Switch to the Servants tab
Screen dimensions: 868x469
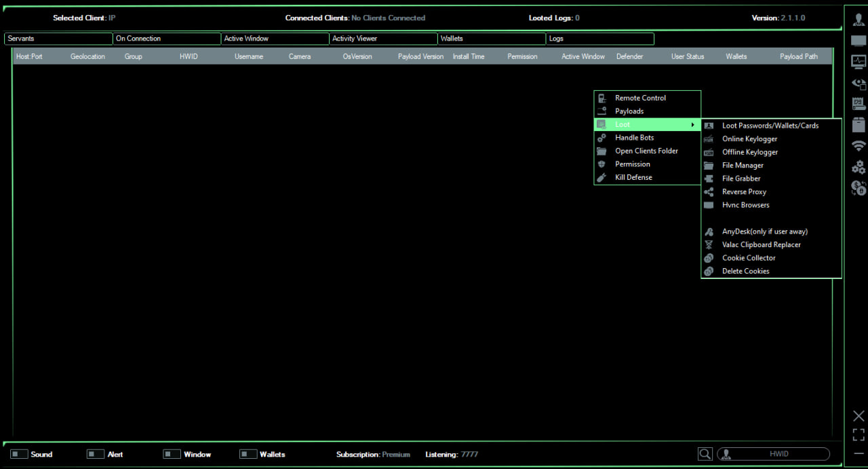58,39
